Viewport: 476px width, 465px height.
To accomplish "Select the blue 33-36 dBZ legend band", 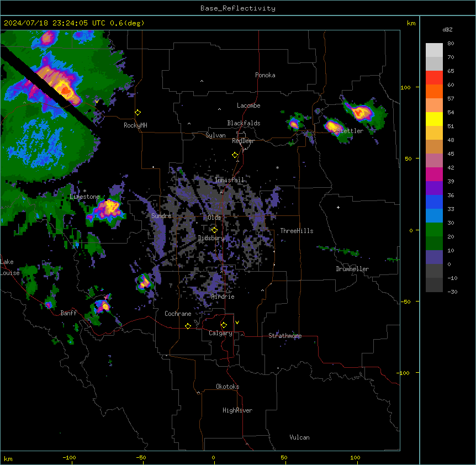I will [434, 202].
